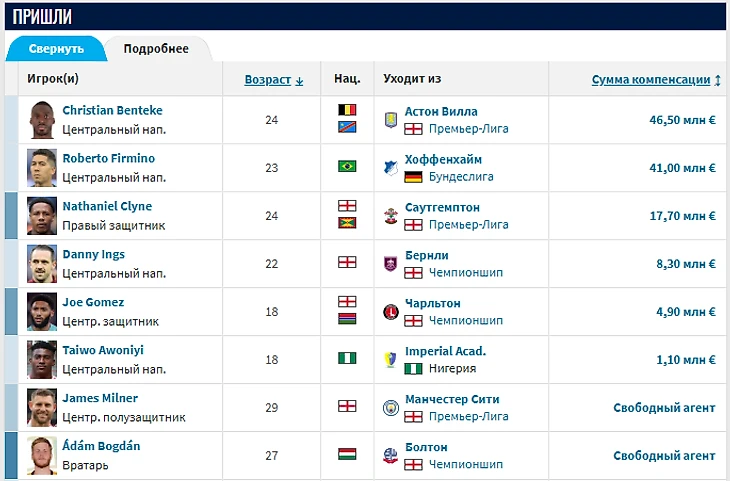Open Roberto Firmino's player profile link

coord(108,158)
